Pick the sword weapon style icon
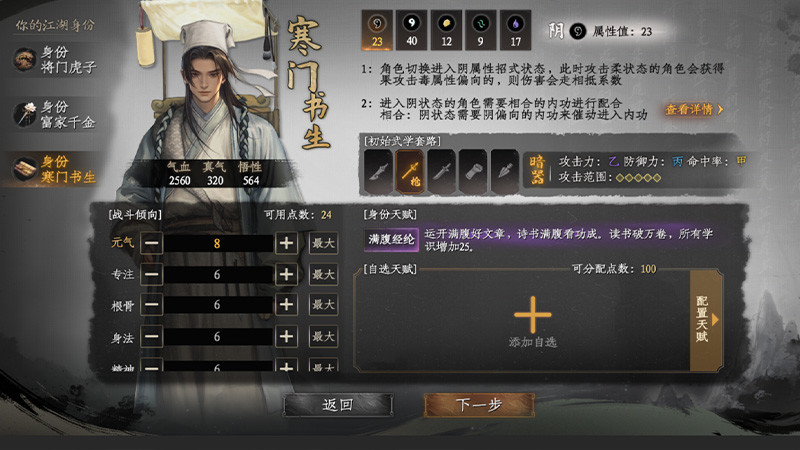Image resolution: width=800 pixels, height=450 pixels. click(x=441, y=171)
